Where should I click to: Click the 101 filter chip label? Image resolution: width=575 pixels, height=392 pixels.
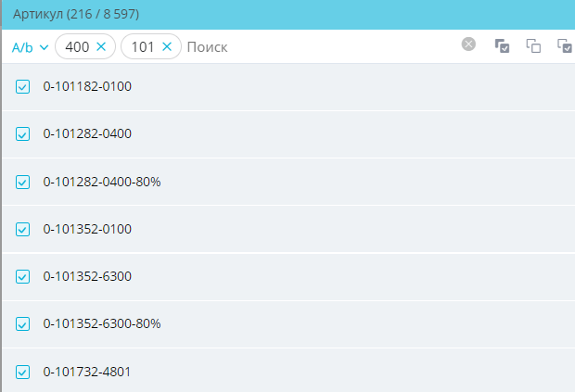click(x=143, y=46)
